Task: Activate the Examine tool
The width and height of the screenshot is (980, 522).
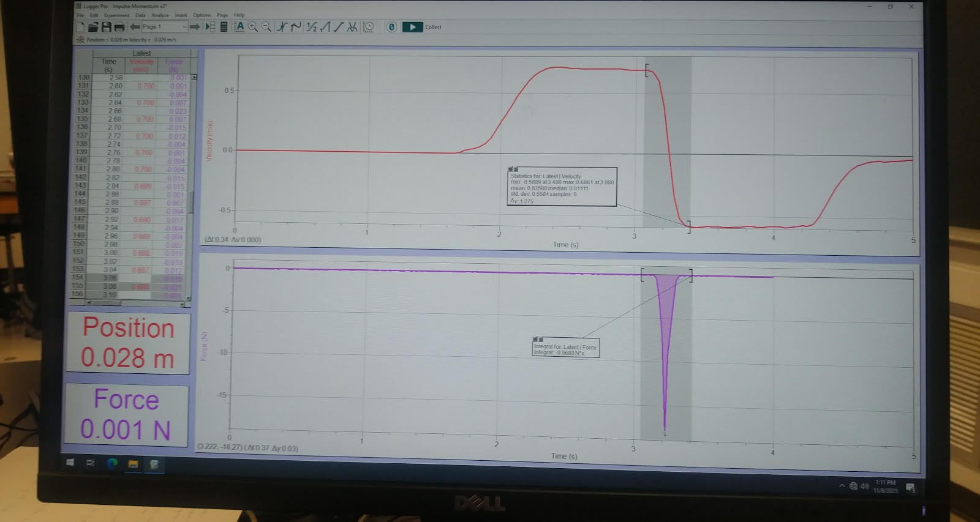Action: [x=282, y=27]
